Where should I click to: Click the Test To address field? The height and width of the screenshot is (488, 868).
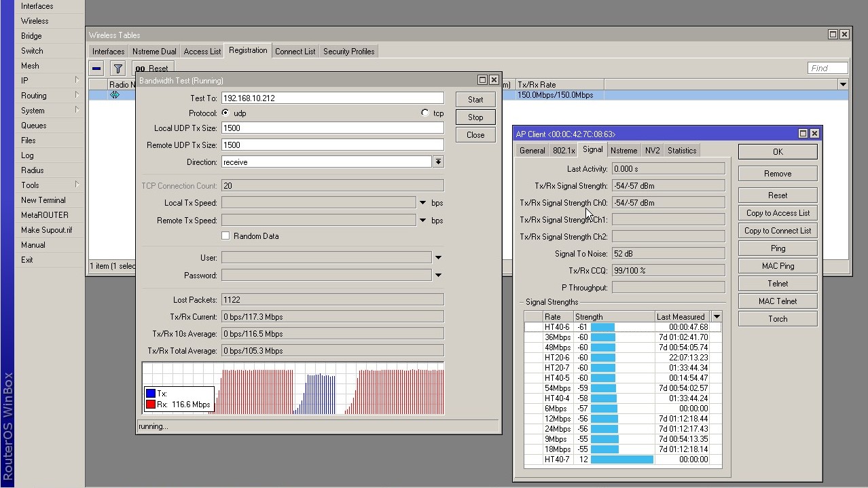point(332,98)
